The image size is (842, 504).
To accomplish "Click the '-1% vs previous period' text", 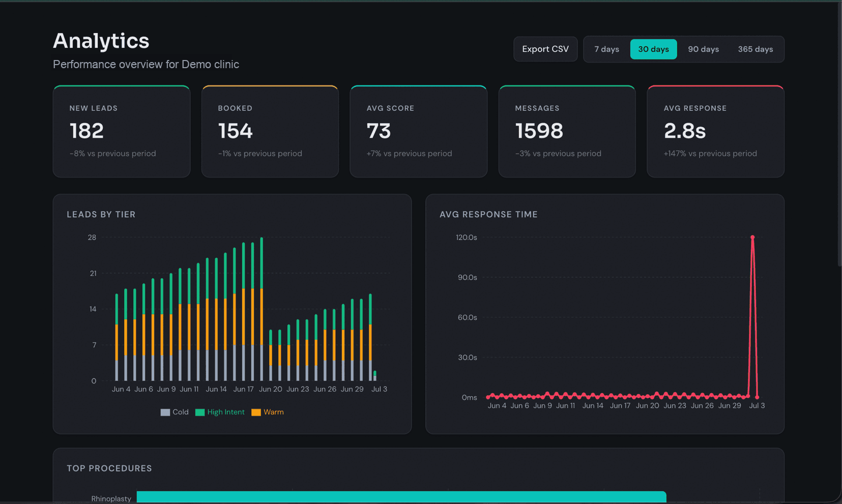I will pos(260,154).
